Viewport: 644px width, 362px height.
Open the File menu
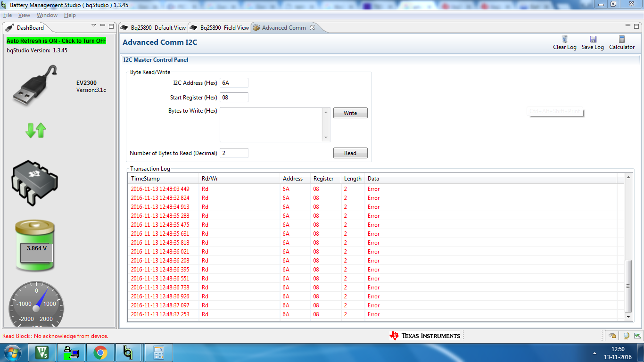[x=7, y=15]
